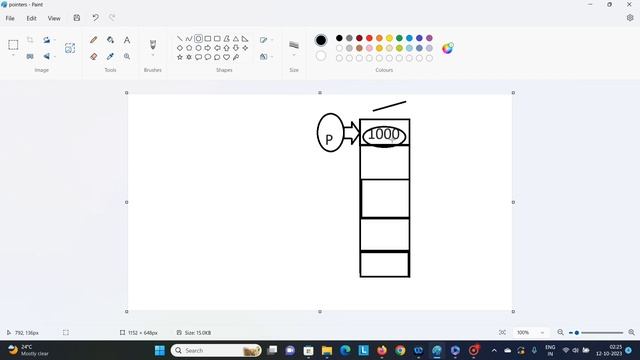Click the Save icon in title bar
The width and height of the screenshot is (640, 360).
77,18
